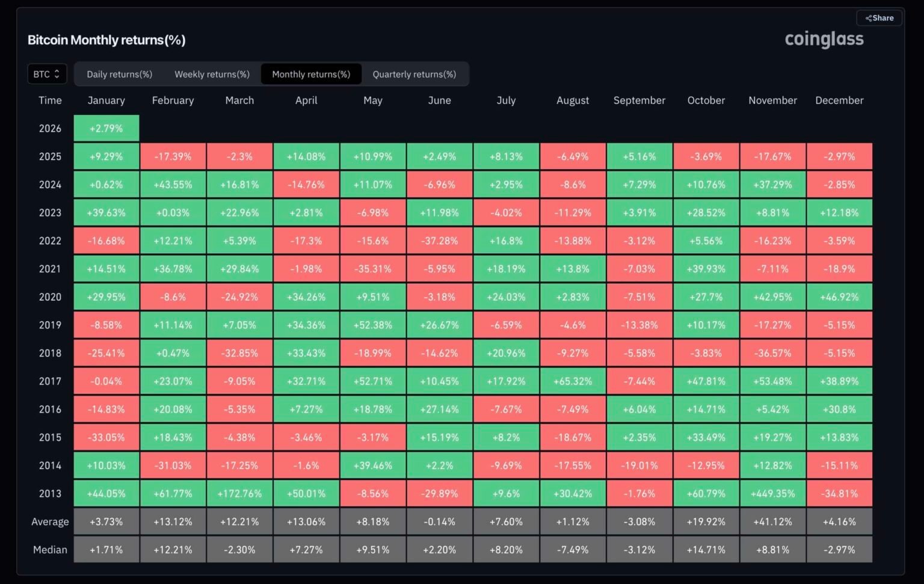Select the December 2020 cell showing +46.92%

840,297
